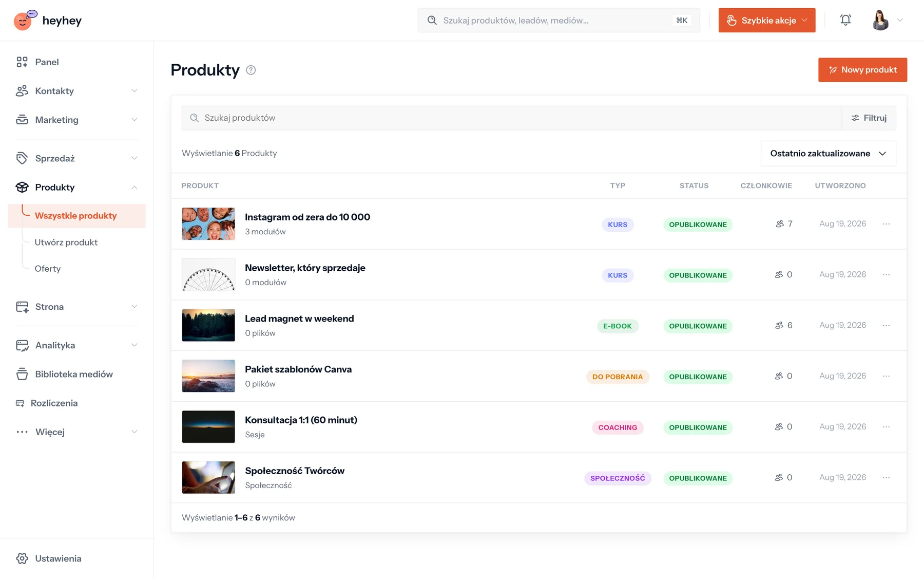This screenshot has width=924, height=578.
Task: Open three-dot menu for Społeczność Twórców row
Action: point(886,478)
